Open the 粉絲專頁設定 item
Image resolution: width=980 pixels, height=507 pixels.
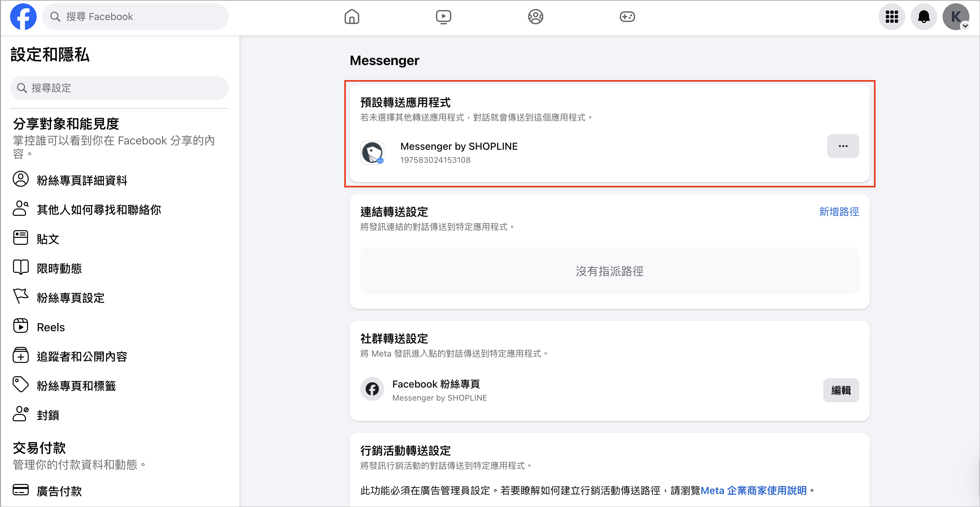pyautogui.click(x=71, y=298)
